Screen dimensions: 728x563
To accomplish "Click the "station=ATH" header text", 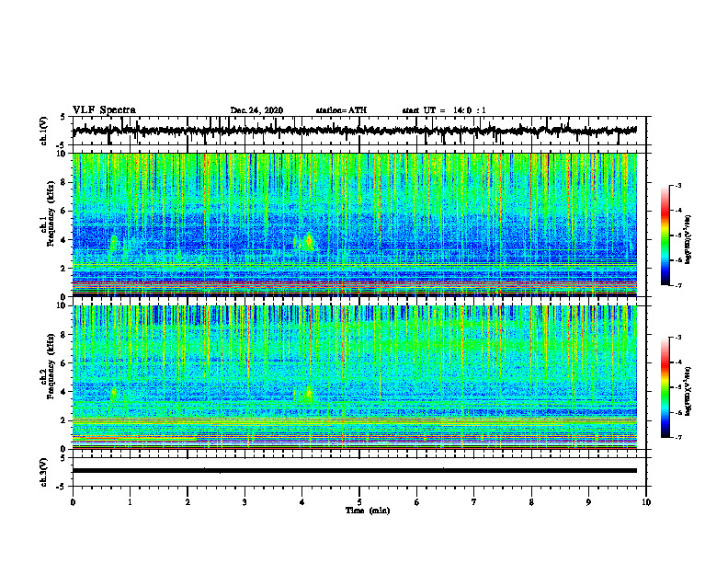I will click(341, 110).
